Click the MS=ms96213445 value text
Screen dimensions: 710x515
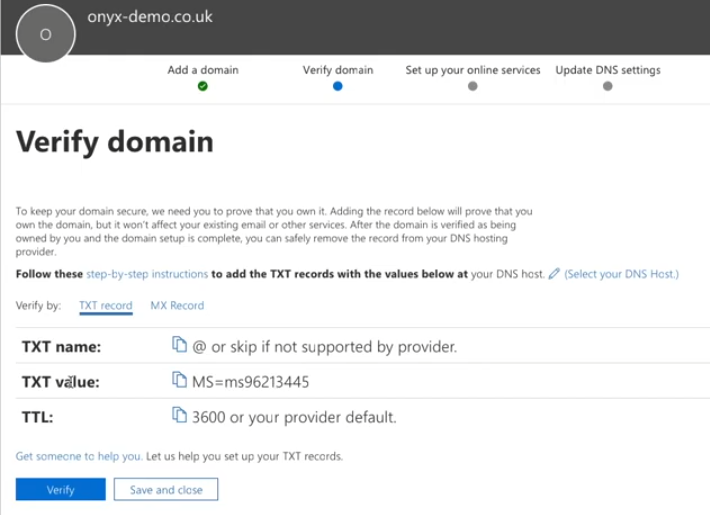[250, 382]
